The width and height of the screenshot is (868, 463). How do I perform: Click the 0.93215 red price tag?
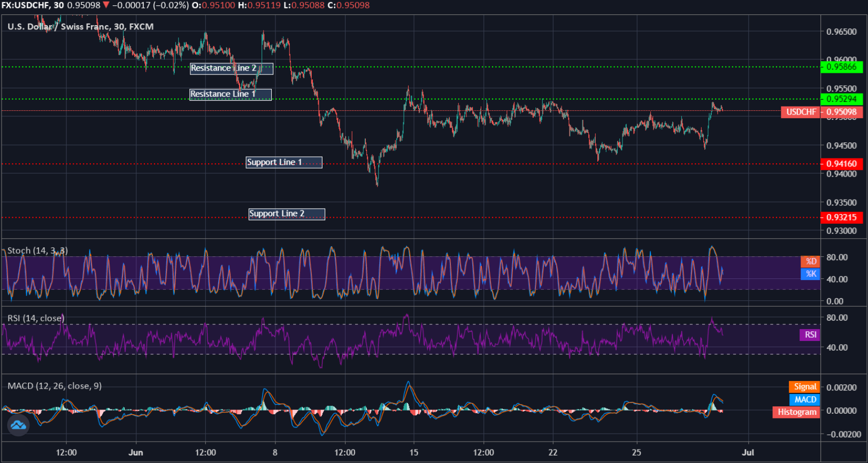[841, 217]
